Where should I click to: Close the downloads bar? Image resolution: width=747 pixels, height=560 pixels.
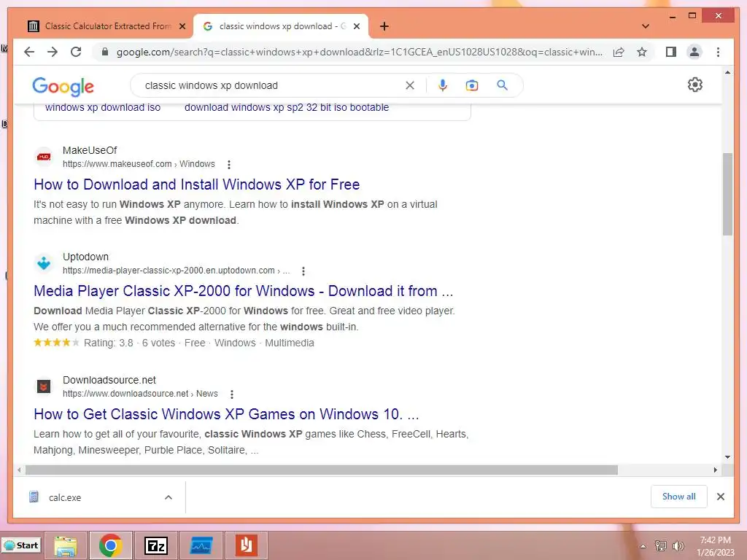coord(720,497)
